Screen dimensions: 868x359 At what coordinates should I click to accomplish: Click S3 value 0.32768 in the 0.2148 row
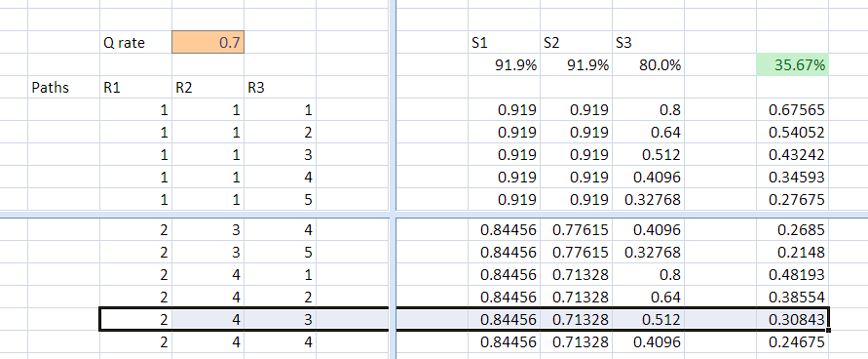[648, 253]
